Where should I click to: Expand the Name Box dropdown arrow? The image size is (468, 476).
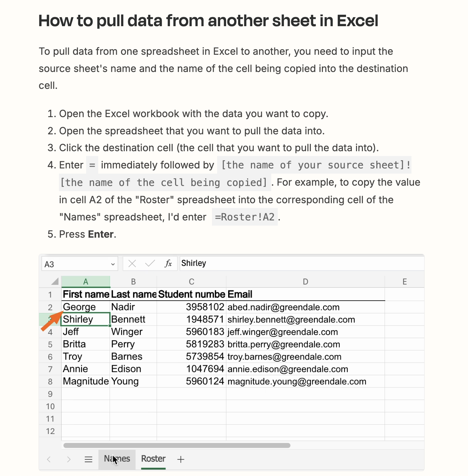pyautogui.click(x=113, y=264)
